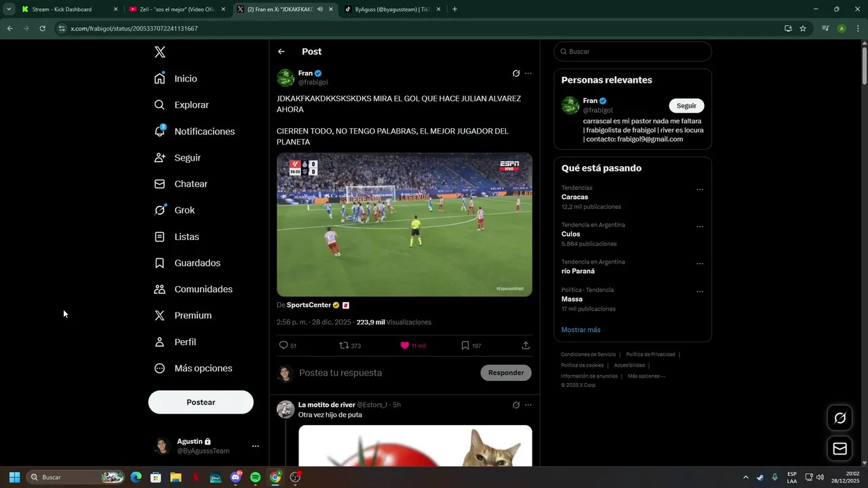Open La motito de river profile name
Image resolution: width=868 pixels, height=488 pixels.
(327, 405)
